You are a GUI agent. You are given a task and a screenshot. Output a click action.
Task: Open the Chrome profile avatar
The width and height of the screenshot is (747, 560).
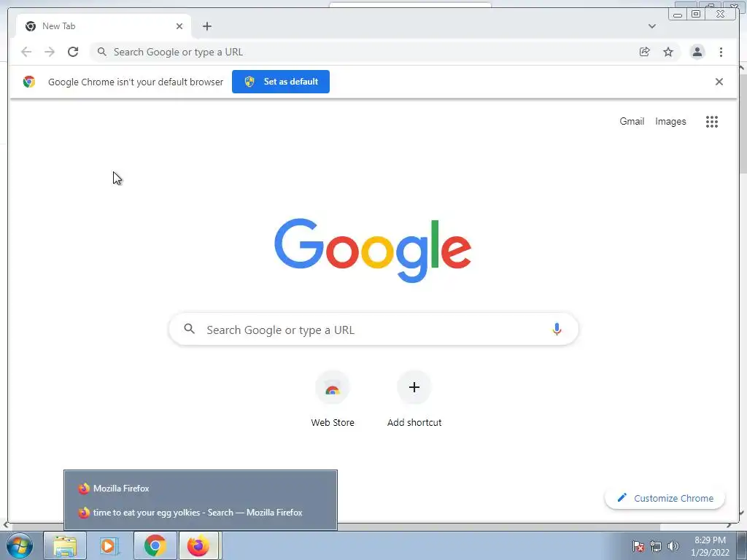pyautogui.click(x=697, y=52)
